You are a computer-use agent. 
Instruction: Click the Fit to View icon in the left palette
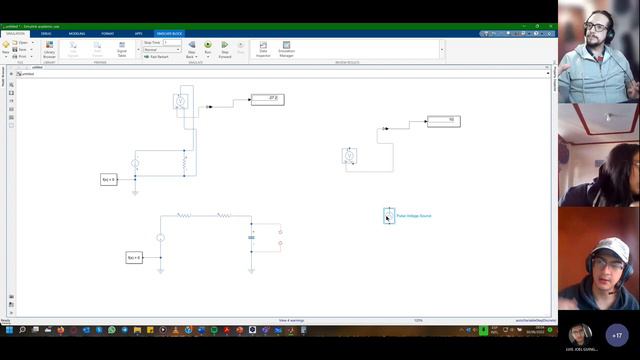[x=11, y=93]
